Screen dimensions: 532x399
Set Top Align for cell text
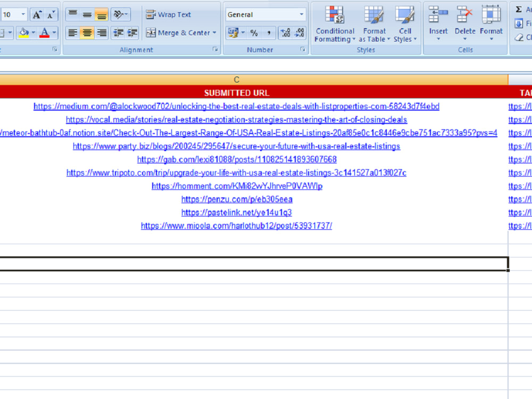(x=72, y=14)
